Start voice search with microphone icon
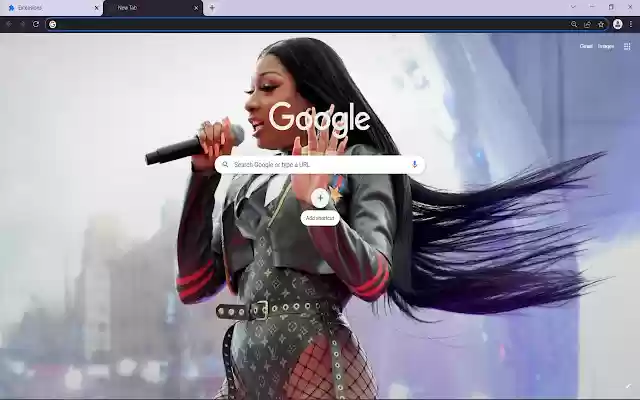640x400 pixels. click(414, 164)
